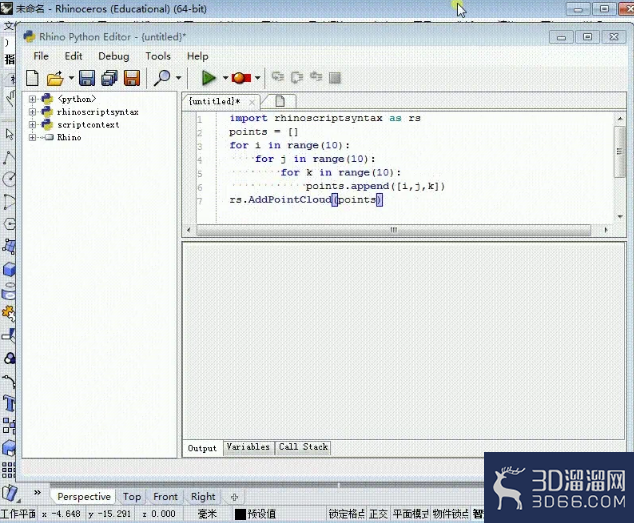Viewport: 634px width, 523px height.
Task: Click the grayed Step Into debug icon
Action: (x=278, y=77)
